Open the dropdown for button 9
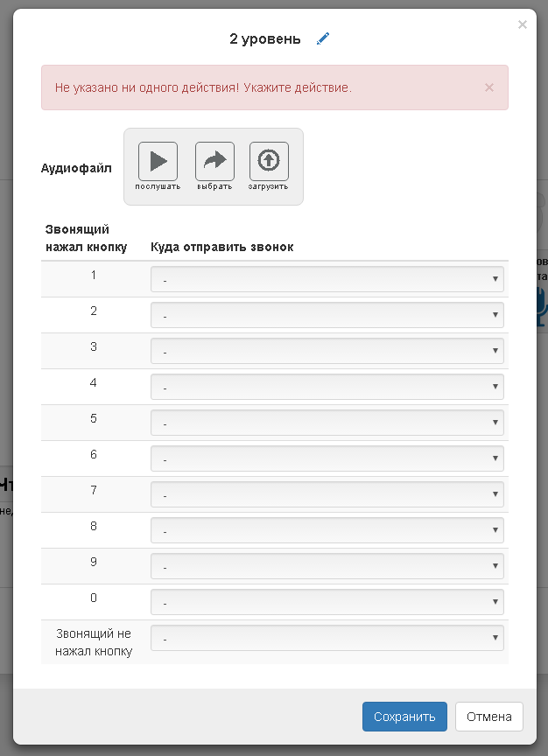 tap(327, 566)
